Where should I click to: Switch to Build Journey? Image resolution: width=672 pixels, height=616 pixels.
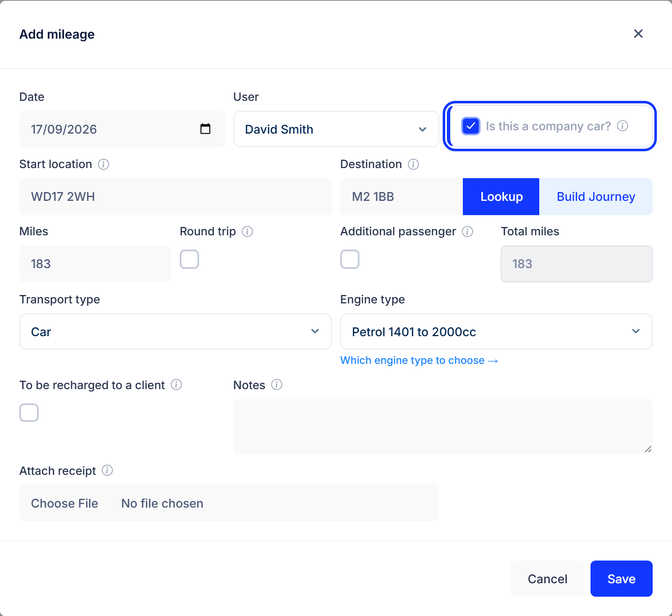[596, 197]
